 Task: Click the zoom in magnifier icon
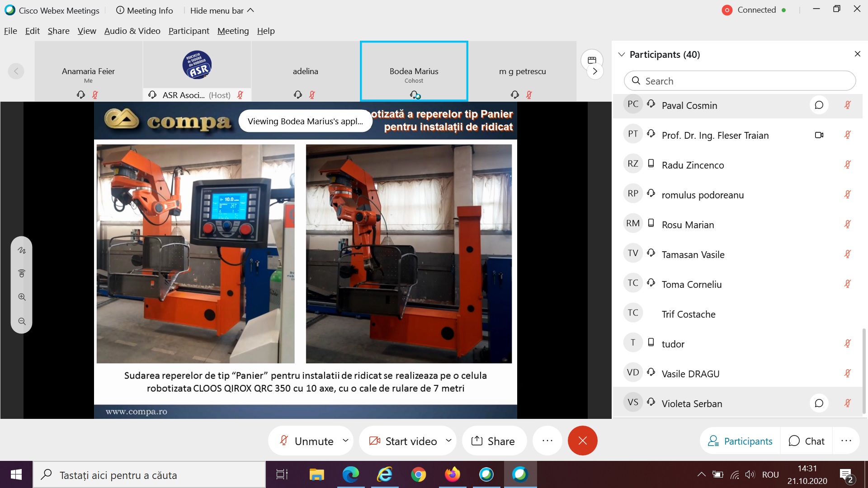coord(22,297)
